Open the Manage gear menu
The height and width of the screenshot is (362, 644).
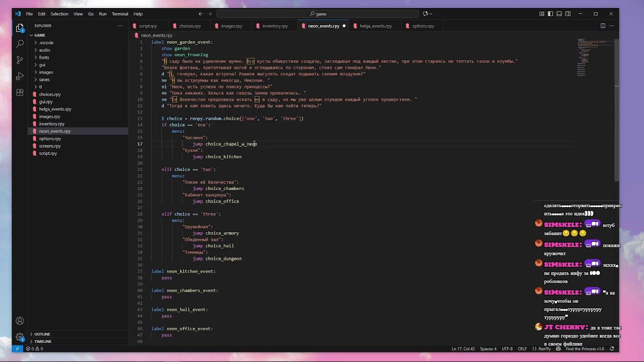(20, 337)
